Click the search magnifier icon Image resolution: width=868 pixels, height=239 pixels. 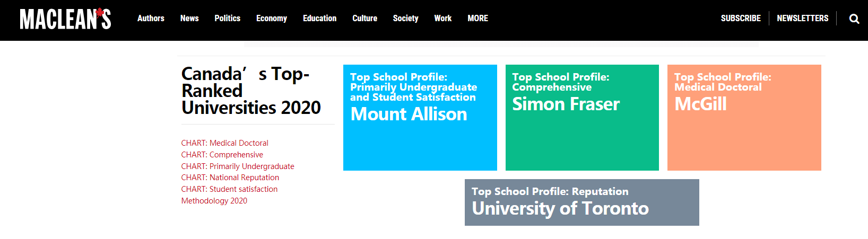[x=854, y=19]
